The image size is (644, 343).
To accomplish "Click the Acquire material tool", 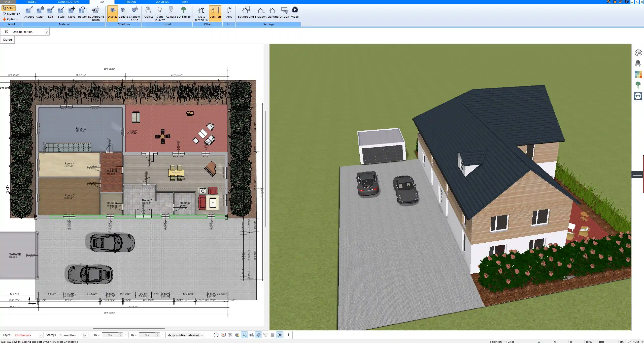I will tap(29, 12).
